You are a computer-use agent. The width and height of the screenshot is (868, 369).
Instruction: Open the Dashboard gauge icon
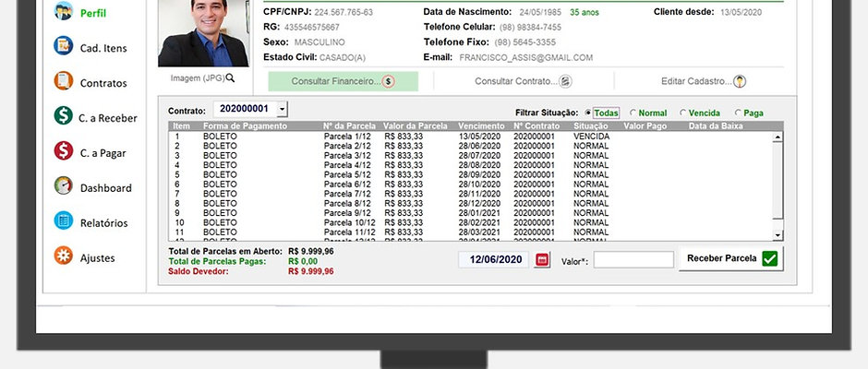(64, 185)
